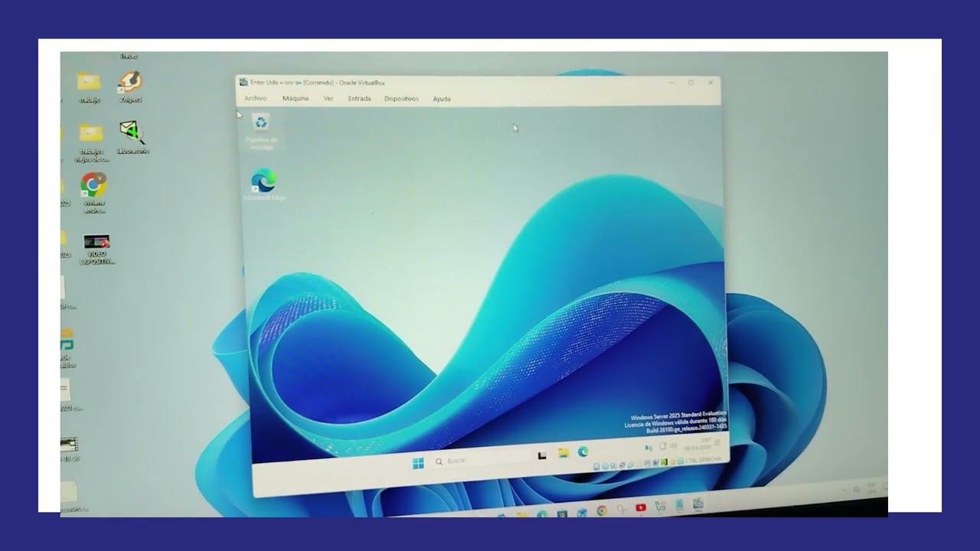Click the VirtualBox optical disk indicator
This screenshot has height=551, width=980.
[x=605, y=465]
